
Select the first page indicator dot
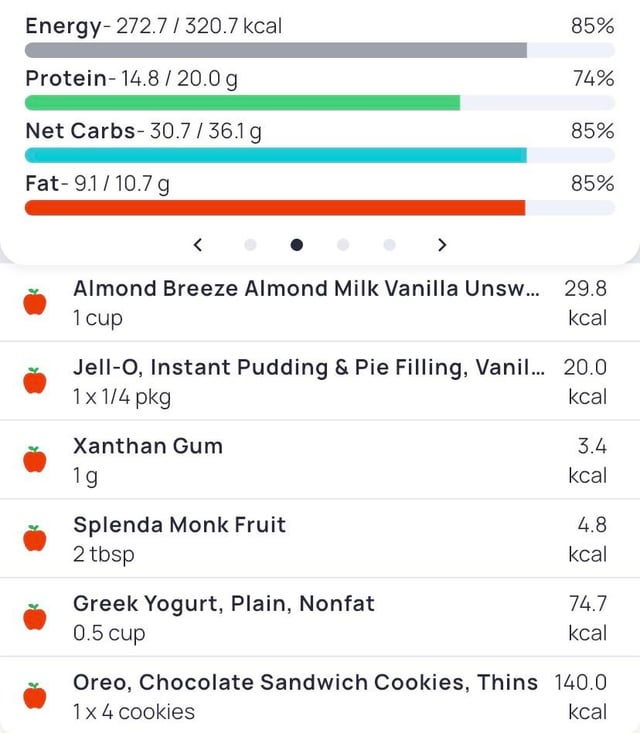250,244
